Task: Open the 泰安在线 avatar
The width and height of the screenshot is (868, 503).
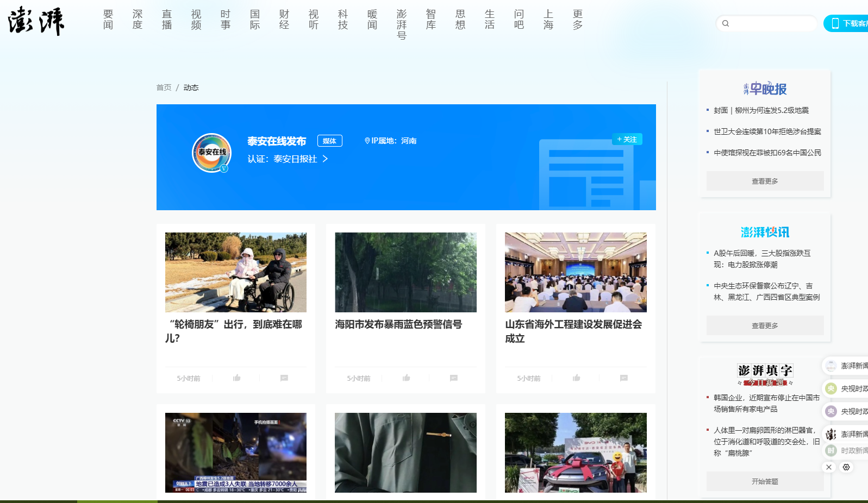Action: [212, 153]
